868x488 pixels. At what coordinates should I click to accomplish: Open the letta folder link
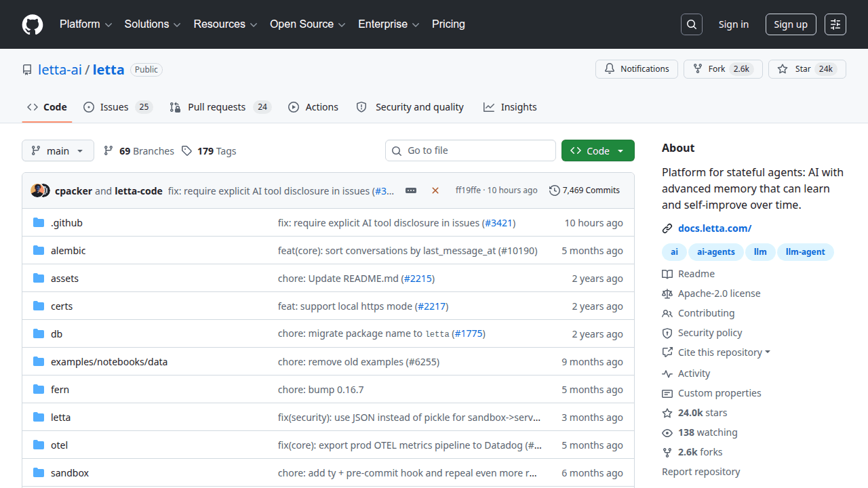(60, 418)
